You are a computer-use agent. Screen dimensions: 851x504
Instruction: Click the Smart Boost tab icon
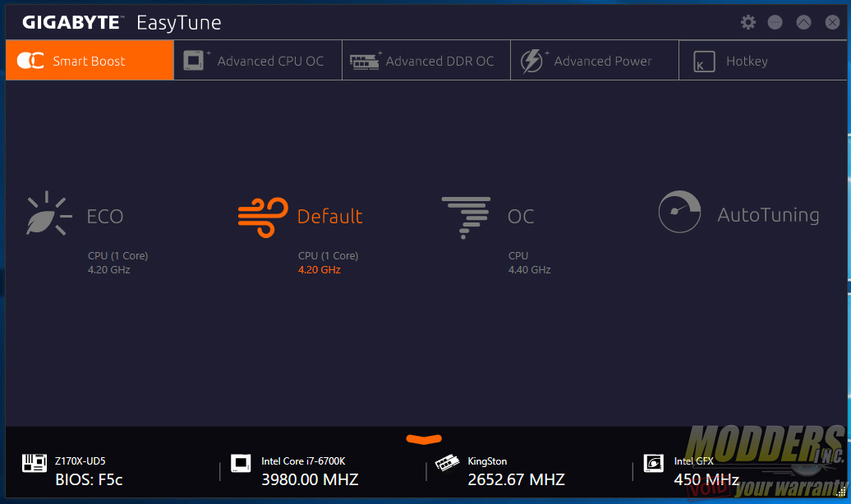30,60
